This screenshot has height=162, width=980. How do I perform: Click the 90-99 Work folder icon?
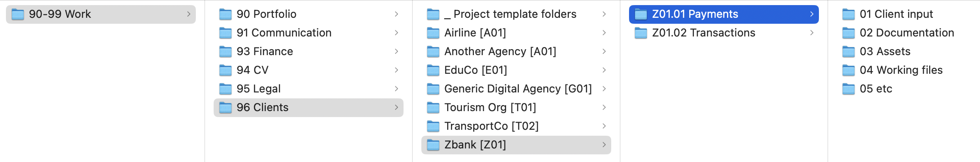click(x=18, y=14)
